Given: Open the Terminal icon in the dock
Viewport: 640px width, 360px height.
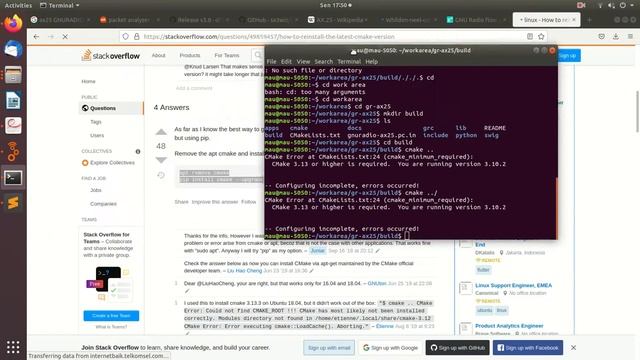Looking at the screenshot, I should tap(13, 178).
